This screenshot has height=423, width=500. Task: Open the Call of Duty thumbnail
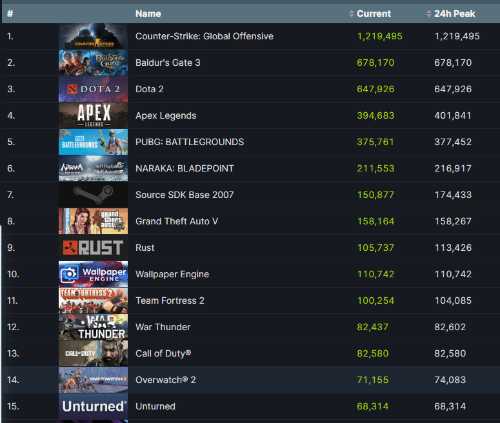pyautogui.click(x=93, y=353)
